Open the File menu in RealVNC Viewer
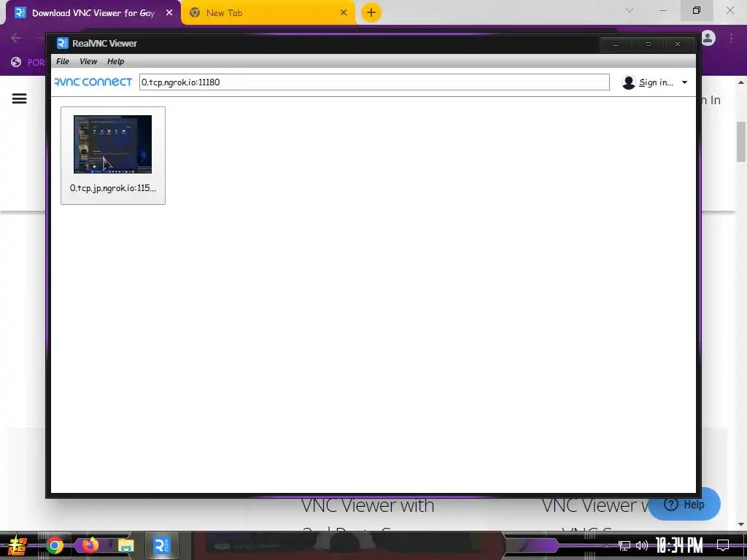This screenshot has height=560, width=747. point(63,61)
